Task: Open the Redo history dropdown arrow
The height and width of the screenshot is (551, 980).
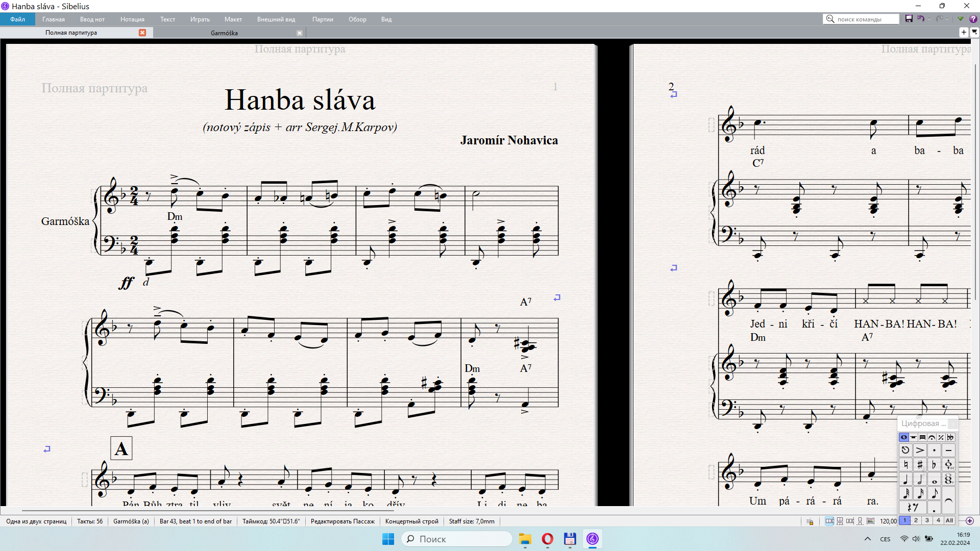Action: [x=947, y=19]
